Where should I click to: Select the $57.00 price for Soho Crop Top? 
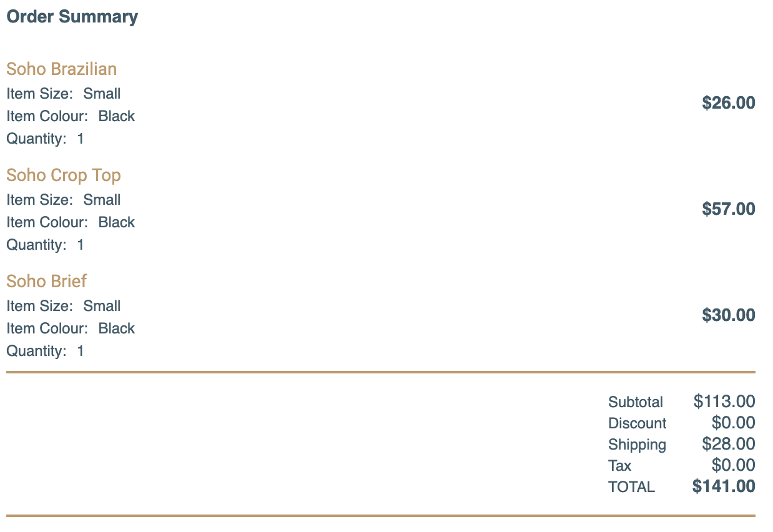click(728, 209)
